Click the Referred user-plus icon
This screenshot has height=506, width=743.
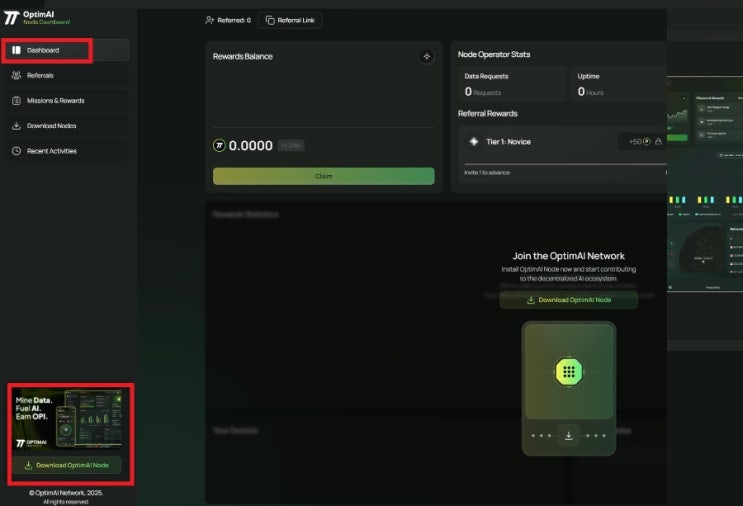(x=209, y=20)
